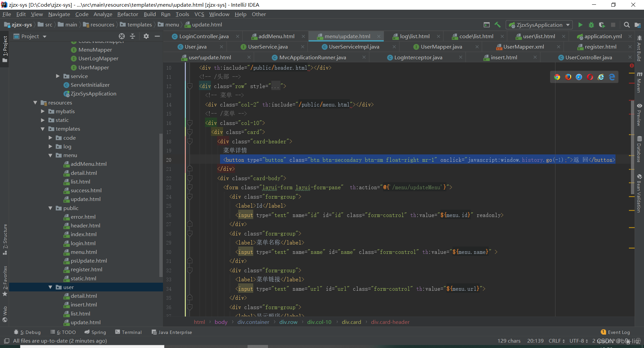
Task: Open the Preview side panel
Action: 639,115
